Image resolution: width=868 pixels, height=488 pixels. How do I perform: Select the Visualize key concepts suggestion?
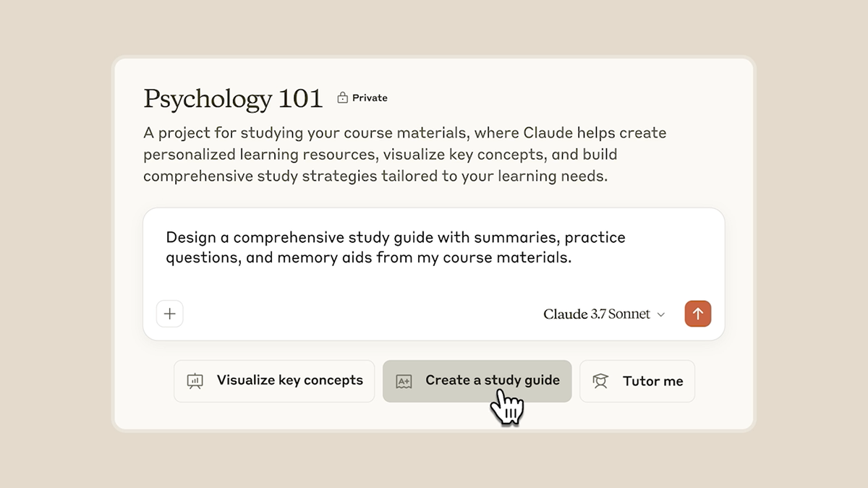pos(274,381)
